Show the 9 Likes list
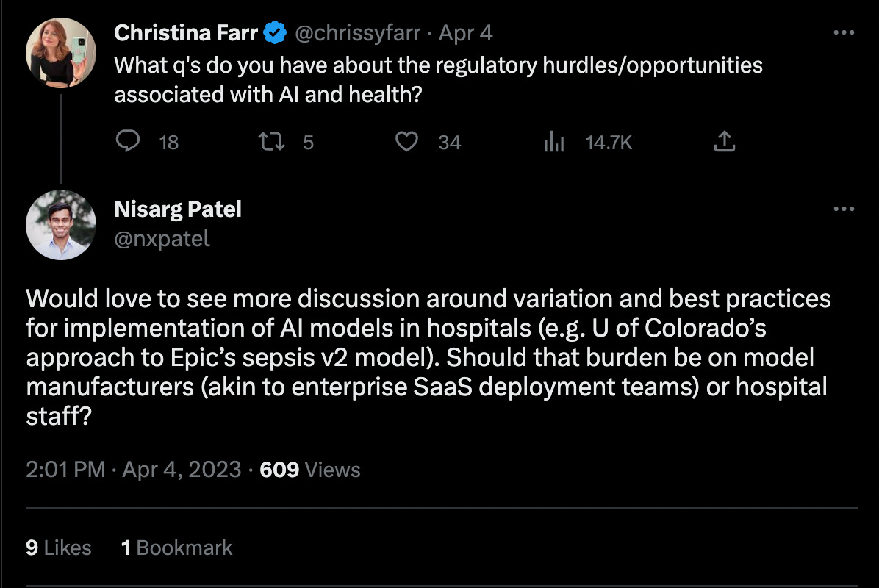Image resolution: width=879 pixels, height=588 pixels. (59, 548)
